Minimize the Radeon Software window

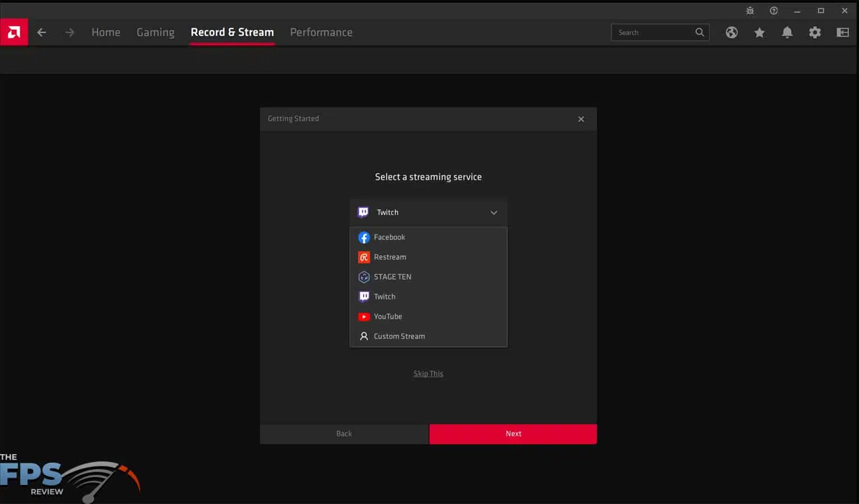797,11
